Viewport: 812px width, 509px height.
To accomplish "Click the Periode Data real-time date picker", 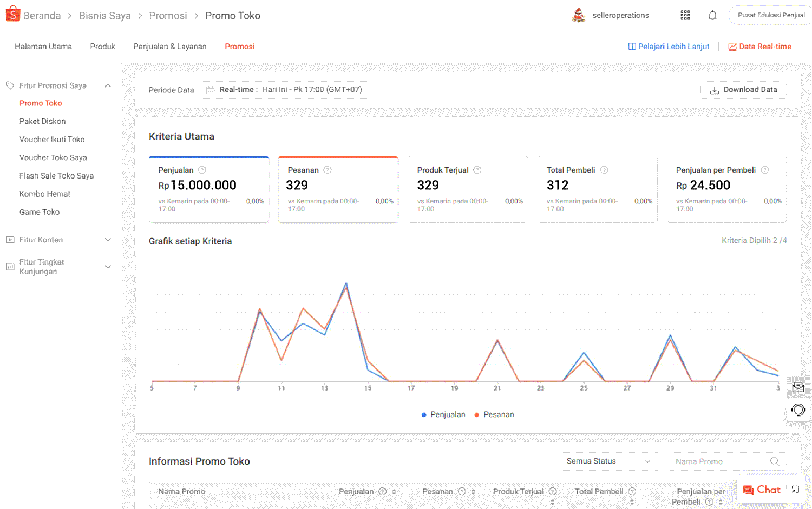I will tap(284, 90).
